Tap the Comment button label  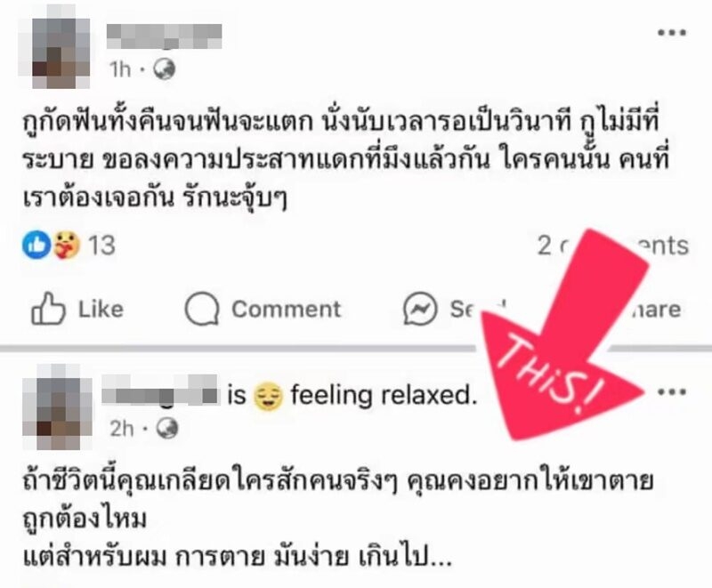286,309
